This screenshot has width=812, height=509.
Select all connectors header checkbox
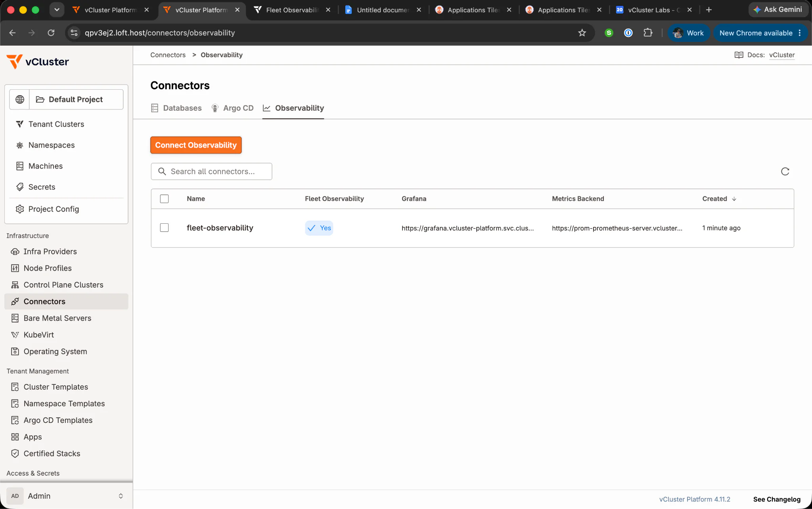(x=164, y=199)
